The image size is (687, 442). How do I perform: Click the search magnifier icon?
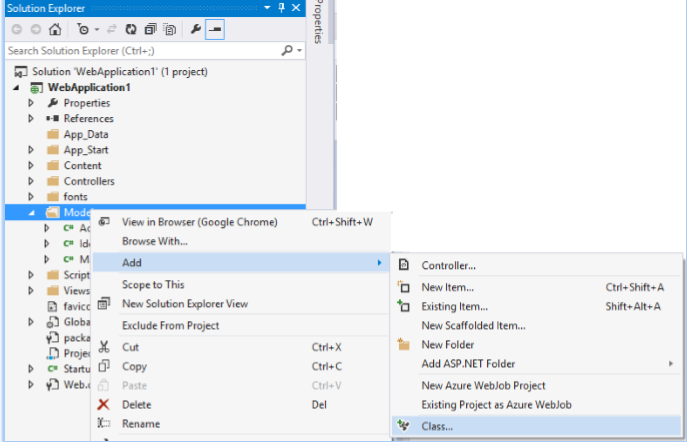[287, 51]
